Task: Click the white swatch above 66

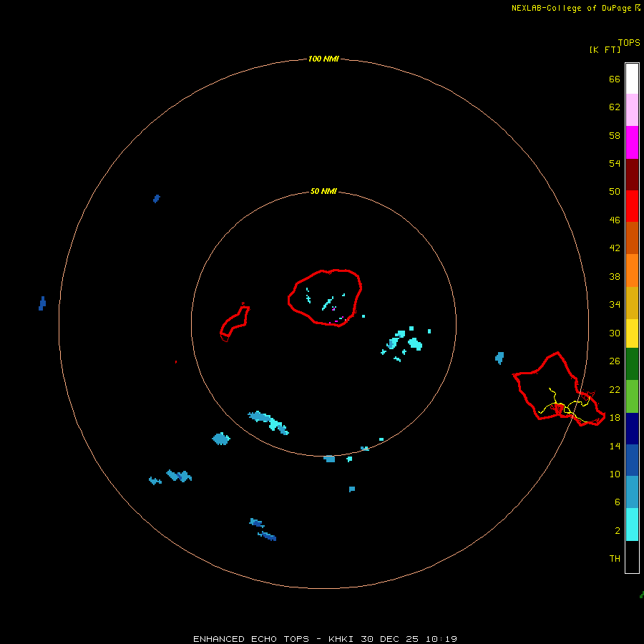Action: point(632,79)
